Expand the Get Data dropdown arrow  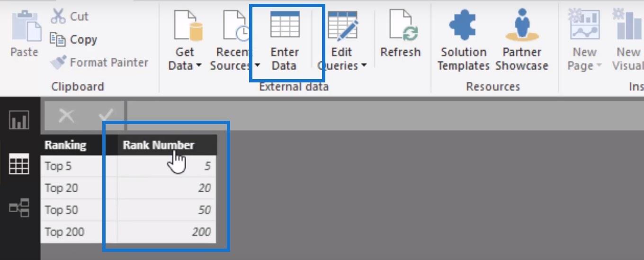pyautogui.click(x=198, y=66)
